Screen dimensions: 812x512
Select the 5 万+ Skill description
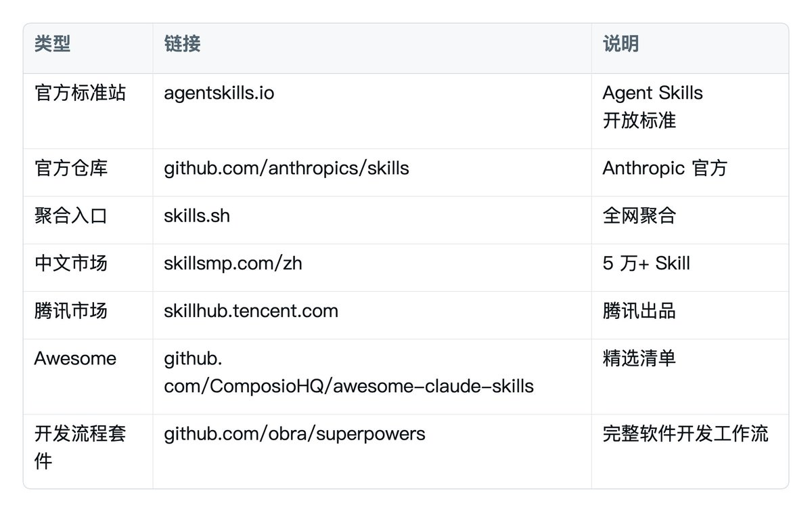pos(646,263)
